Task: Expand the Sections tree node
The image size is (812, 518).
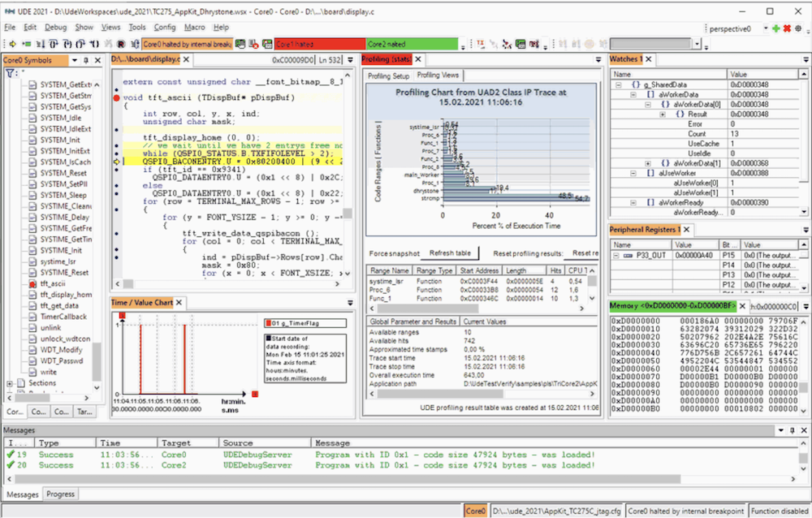Action: (10, 382)
